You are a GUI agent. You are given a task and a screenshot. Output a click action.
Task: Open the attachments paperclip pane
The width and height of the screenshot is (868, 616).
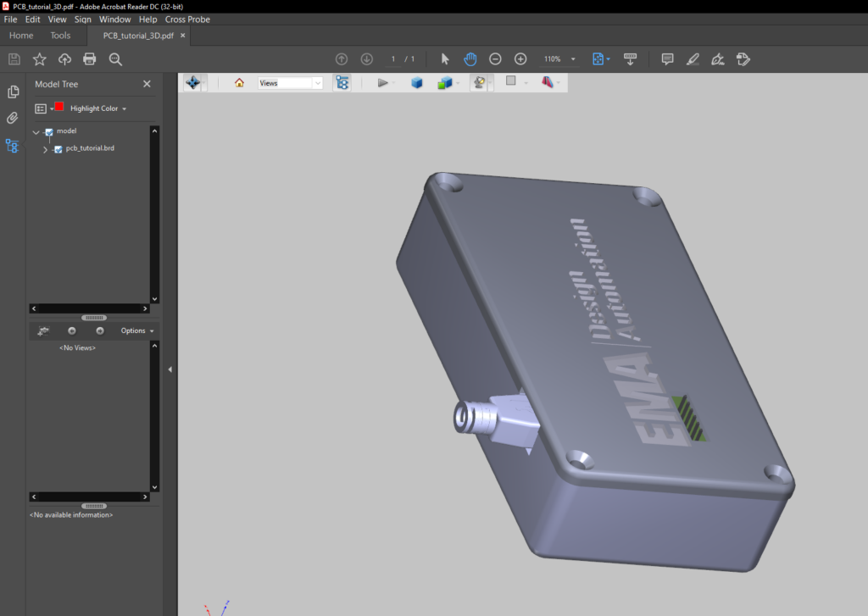click(x=12, y=118)
